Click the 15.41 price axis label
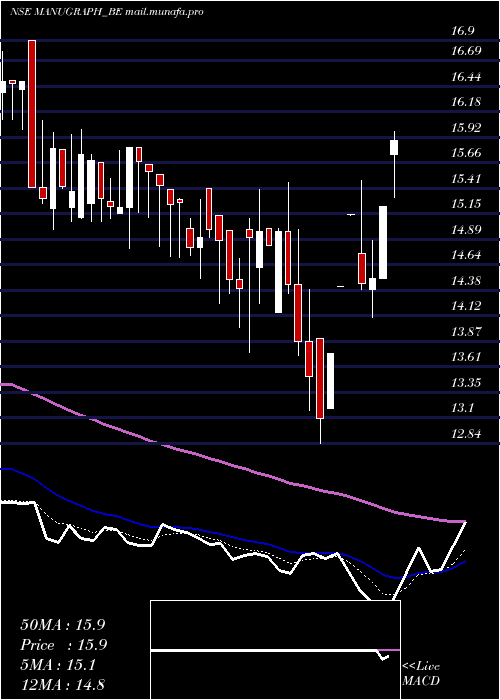500x700 pixels. click(x=466, y=179)
